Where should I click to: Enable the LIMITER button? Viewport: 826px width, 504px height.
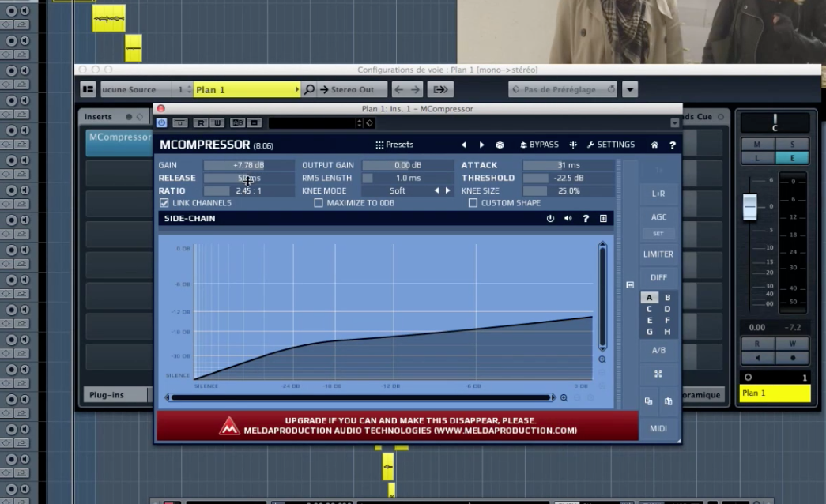click(x=658, y=254)
